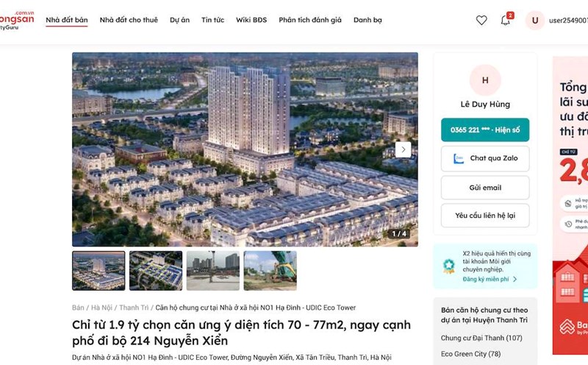Advance gallery with next arrow
The height and width of the screenshot is (365, 588).
(403, 149)
